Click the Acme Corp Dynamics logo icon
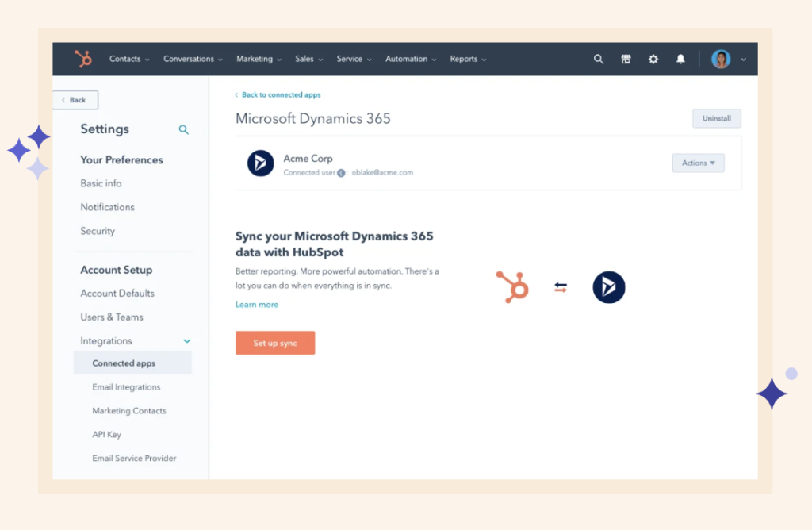The width and height of the screenshot is (812, 530). tap(260, 163)
